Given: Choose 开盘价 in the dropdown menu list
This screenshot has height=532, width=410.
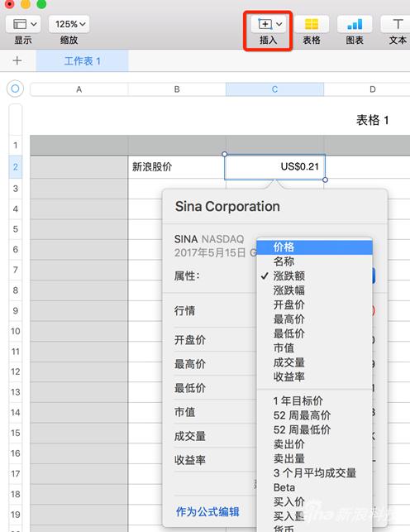Looking at the screenshot, I should point(314,304).
